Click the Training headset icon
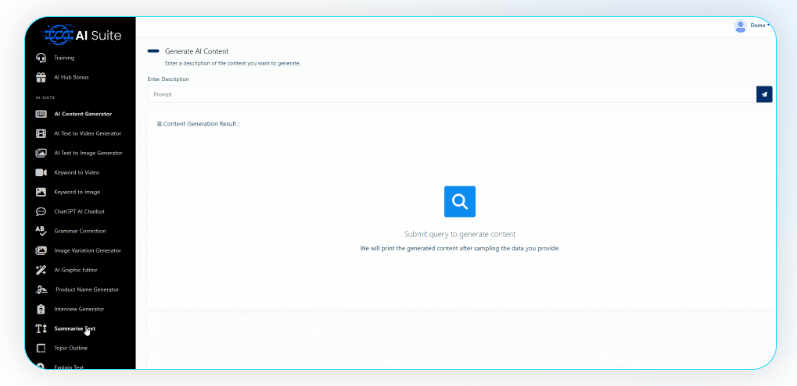The height and width of the screenshot is (386, 797). 41,58
